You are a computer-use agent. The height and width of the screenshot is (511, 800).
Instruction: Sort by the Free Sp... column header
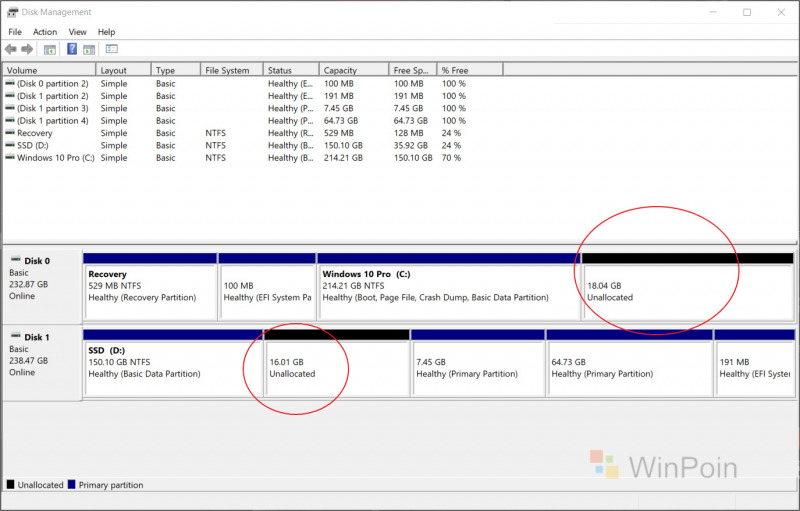[413, 70]
